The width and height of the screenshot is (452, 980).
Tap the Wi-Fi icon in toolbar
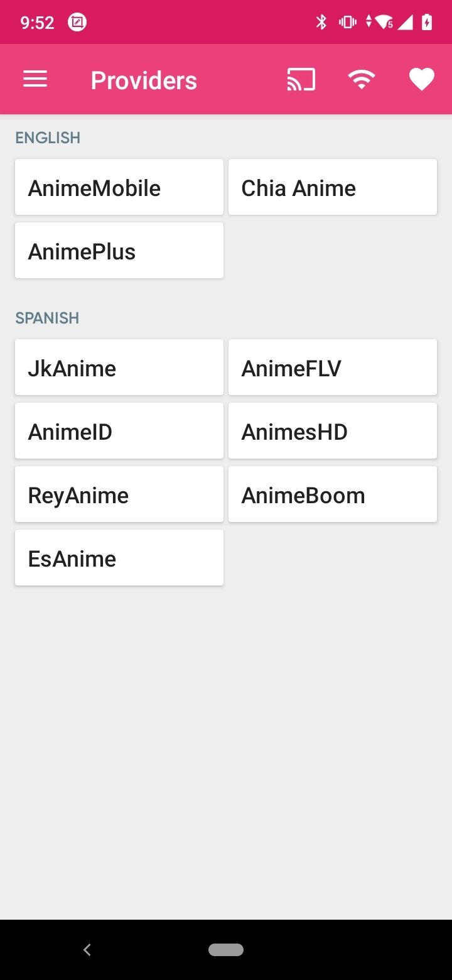point(362,80)
